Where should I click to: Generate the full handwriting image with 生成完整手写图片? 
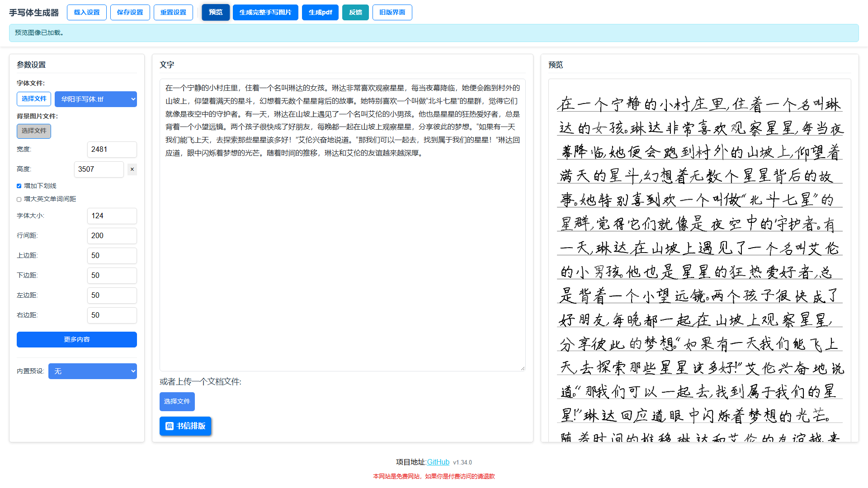265,13
